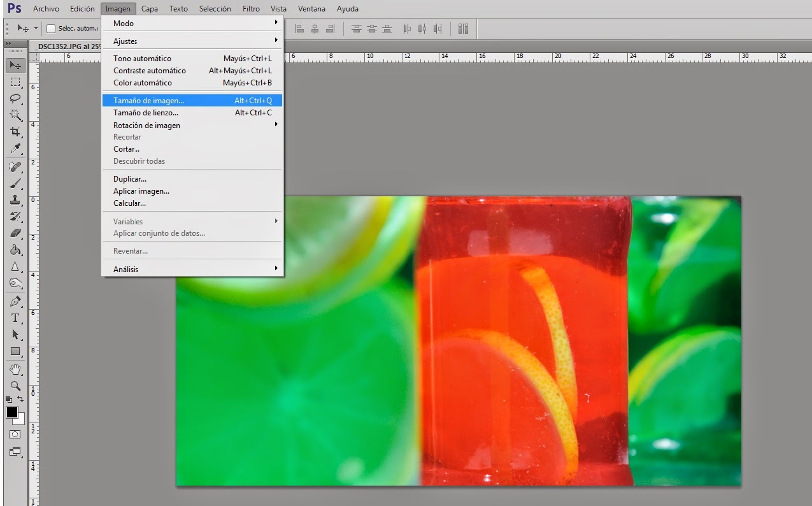Select the Hand tool

15,369
